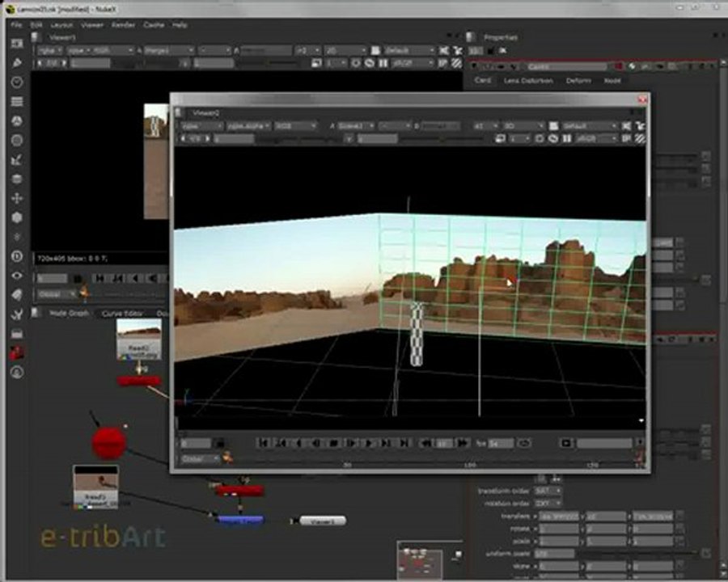
Task: Switch to the Card tab in Properties
Action: 482,80
